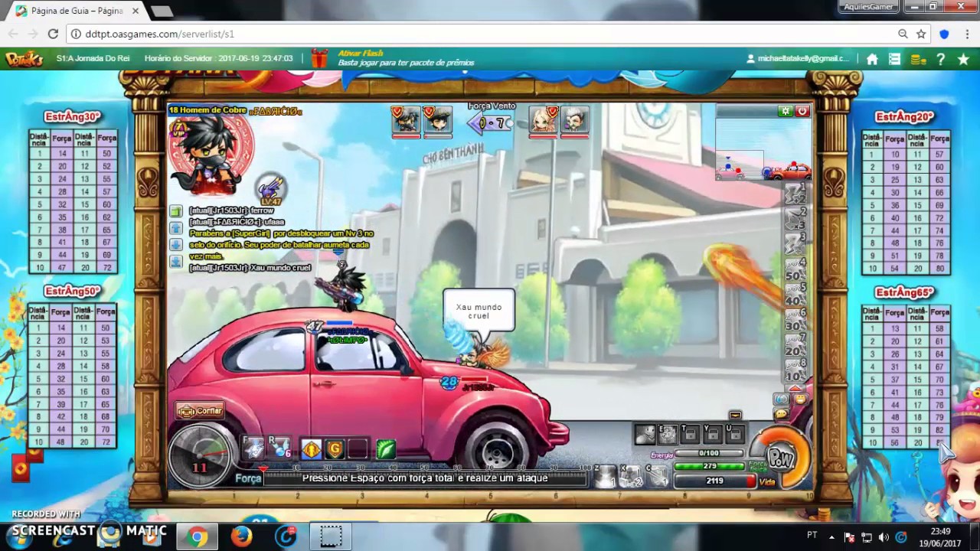Select skill slot 3 item
The height and width of the screenshot is (551, 980).
795,245
